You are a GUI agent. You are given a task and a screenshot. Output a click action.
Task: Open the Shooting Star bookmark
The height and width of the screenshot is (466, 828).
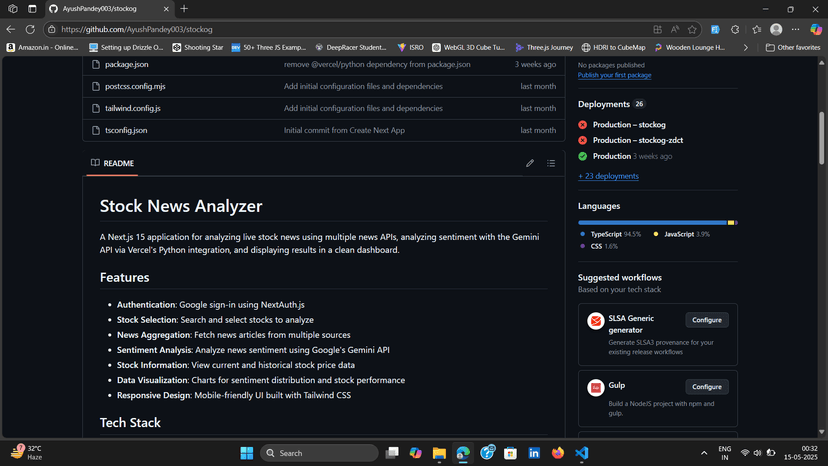coord(197,48)
